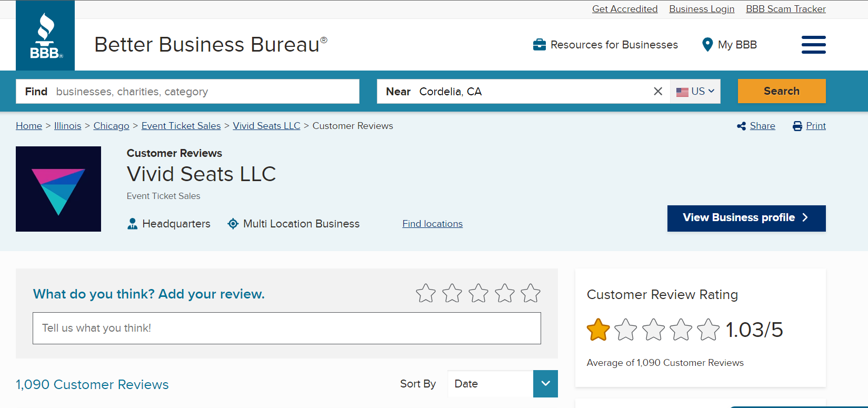Screen dimensions: 868x408
Task: Click the Vivid Seats logo thumbnail
Action: [58, 189]
